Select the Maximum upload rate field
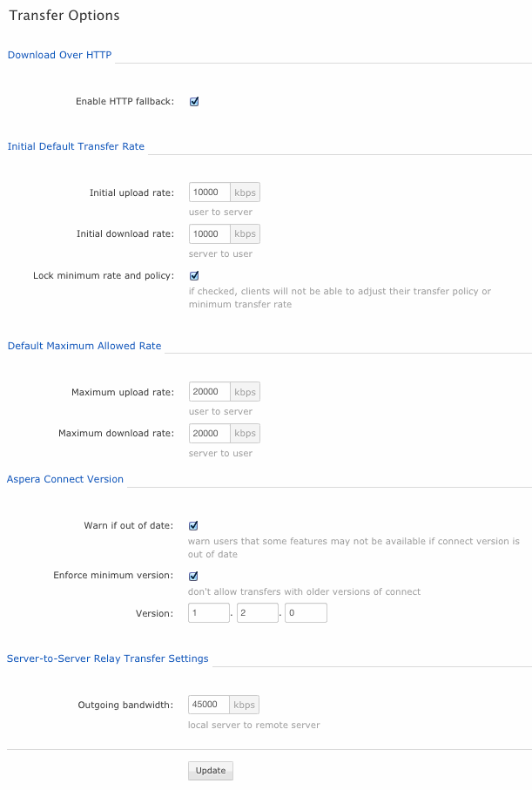The width and height of the screenshot is (532, 790). 210,391
